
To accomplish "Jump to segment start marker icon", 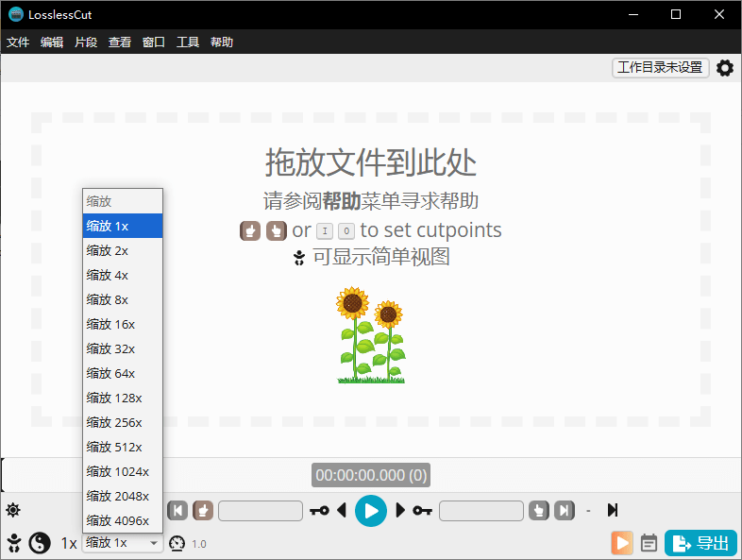I will [177, 511].
